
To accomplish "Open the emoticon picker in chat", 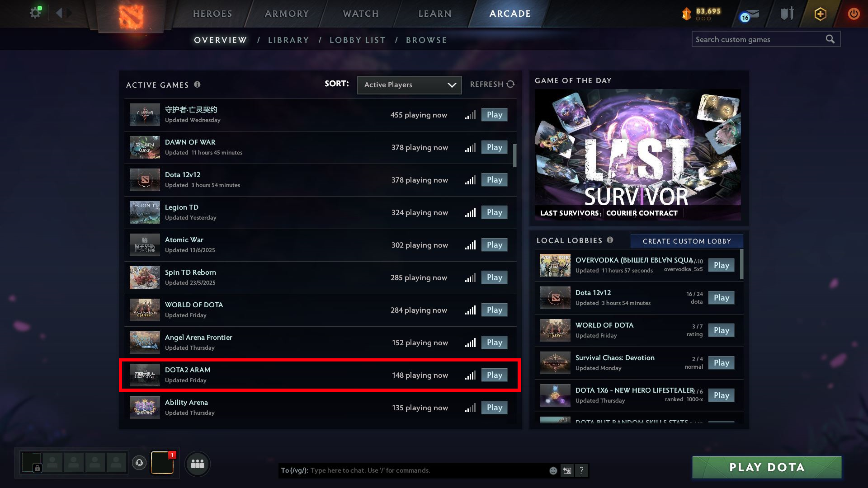I will tap(553, 470).
